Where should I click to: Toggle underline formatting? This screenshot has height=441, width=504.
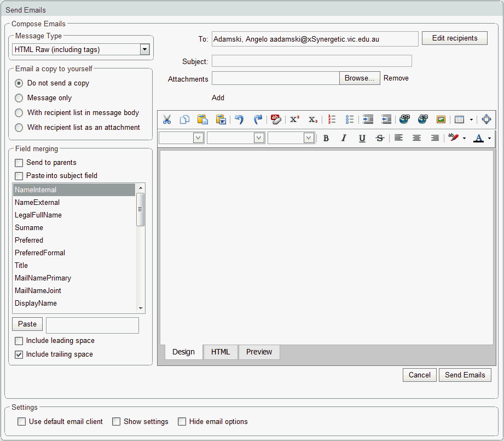(362, 138)
